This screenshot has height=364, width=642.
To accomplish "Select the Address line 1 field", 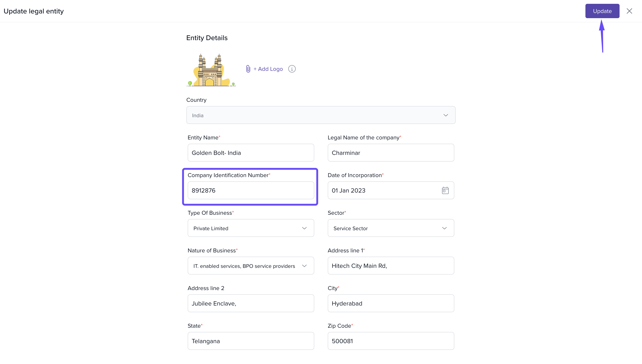I will pos(390,266).
